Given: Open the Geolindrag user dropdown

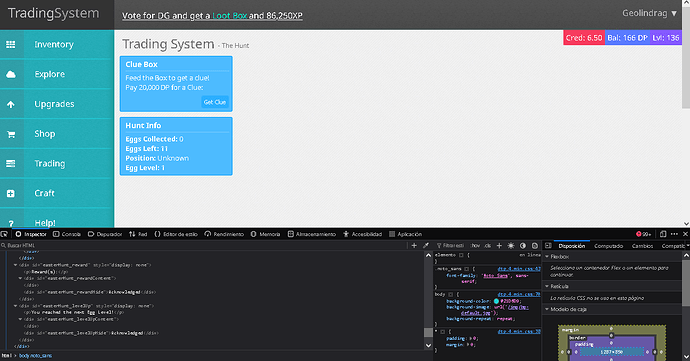Looking at the screenshot, I should [649, 13].
